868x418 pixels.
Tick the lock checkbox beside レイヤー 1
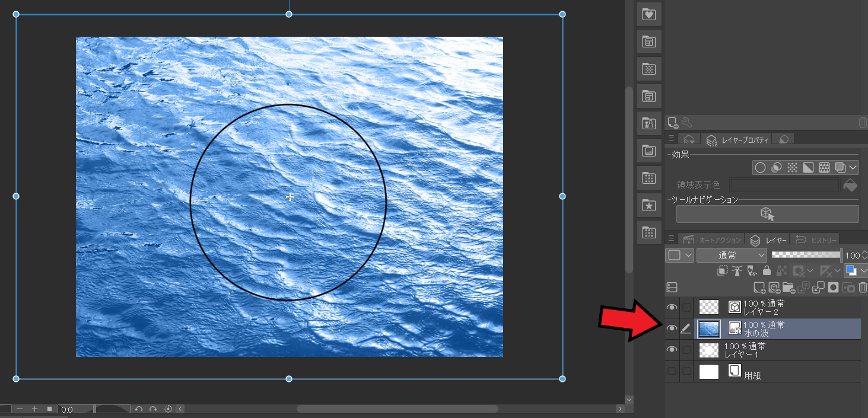pos(686,350)
